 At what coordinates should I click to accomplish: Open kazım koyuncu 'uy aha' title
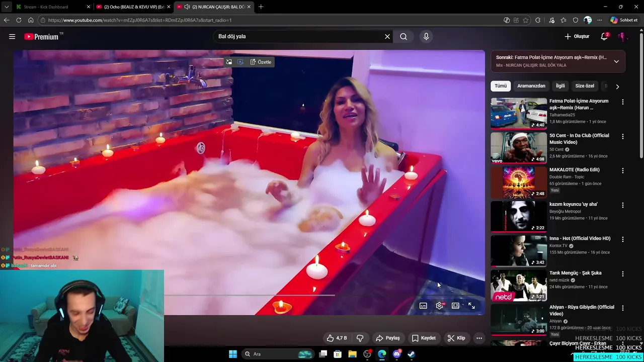[x=574, y=204]
